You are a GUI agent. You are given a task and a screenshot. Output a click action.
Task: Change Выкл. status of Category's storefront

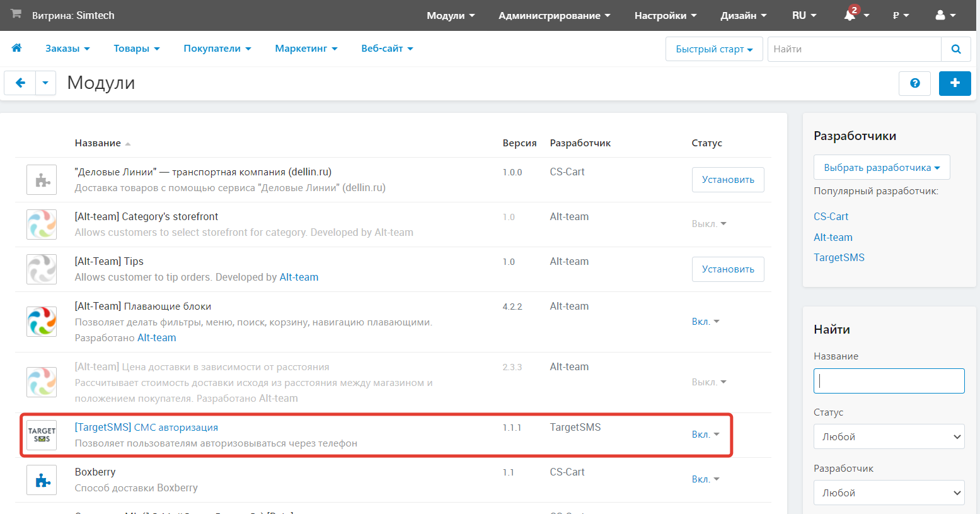pyautogui.click(x=709, y=224)
